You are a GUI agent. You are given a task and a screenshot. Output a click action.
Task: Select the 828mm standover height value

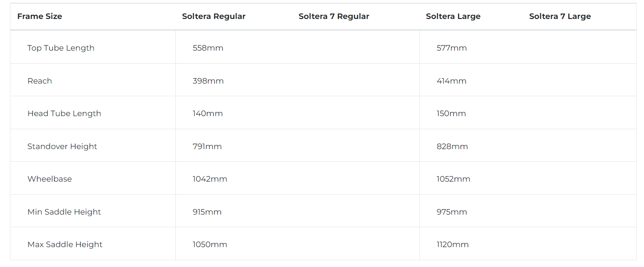[452, 146]
